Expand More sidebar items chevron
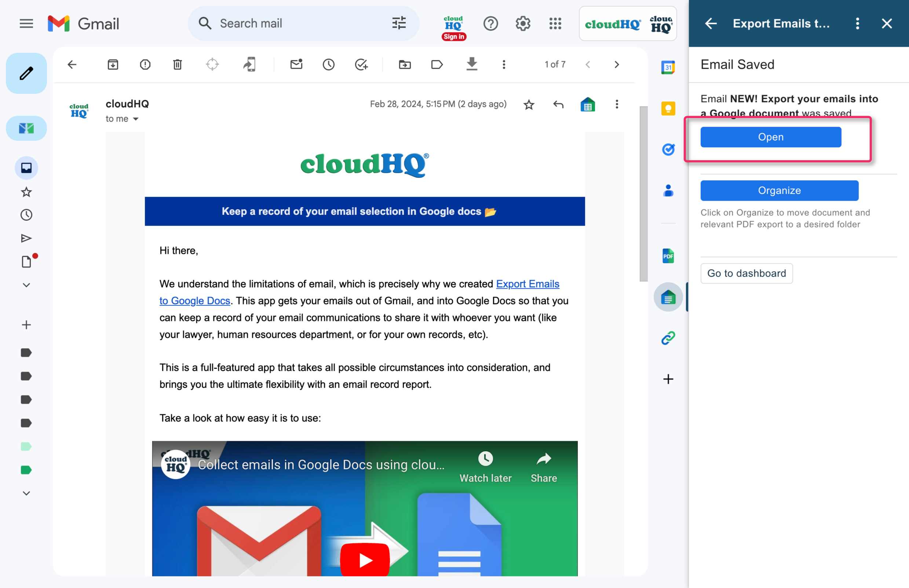The image size is (909, 588). [26, 285]
